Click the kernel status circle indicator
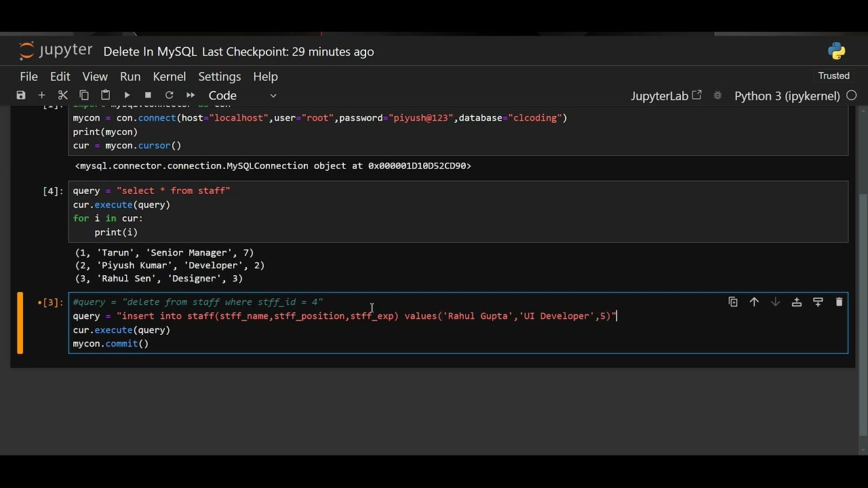The height and width of the screenshot is (488, 868). point(852,96)
